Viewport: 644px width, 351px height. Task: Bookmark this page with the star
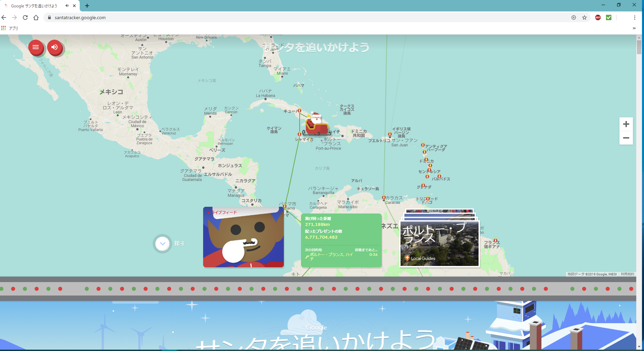pos(584,17)
